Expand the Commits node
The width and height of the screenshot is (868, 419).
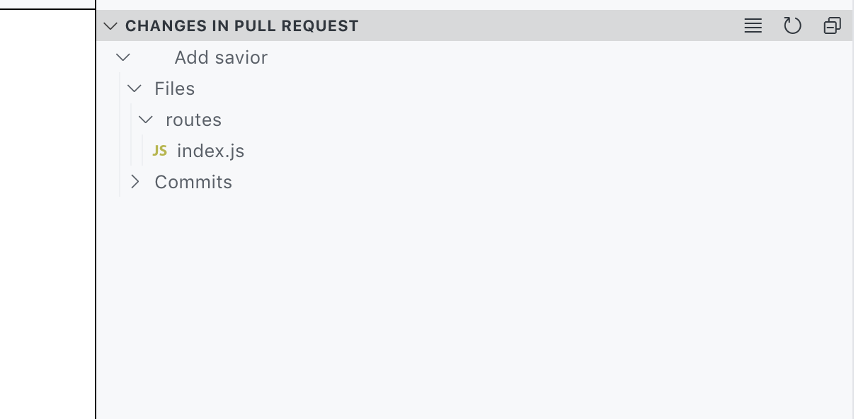pyautogui.click(x=135, y=182)
